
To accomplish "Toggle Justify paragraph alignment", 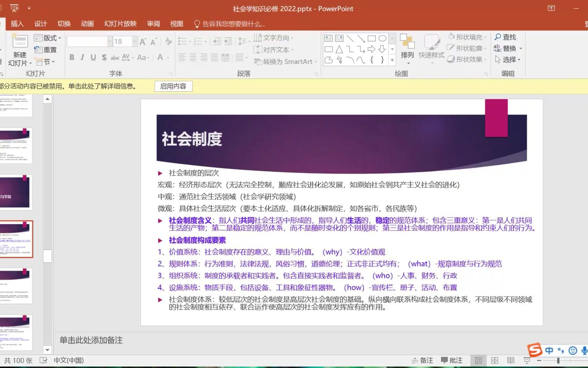I will coord(214,58).
